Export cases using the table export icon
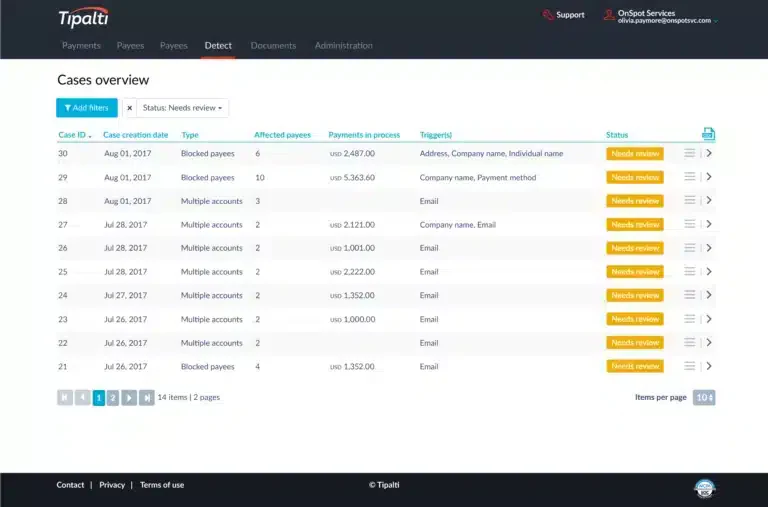Viewport: 768px width, 507px height. tap(708, 134)
